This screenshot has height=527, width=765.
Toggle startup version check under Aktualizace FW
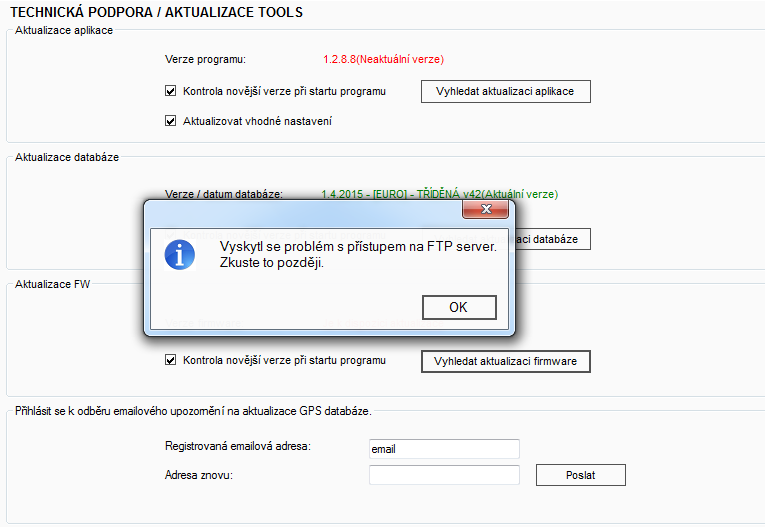171,360
